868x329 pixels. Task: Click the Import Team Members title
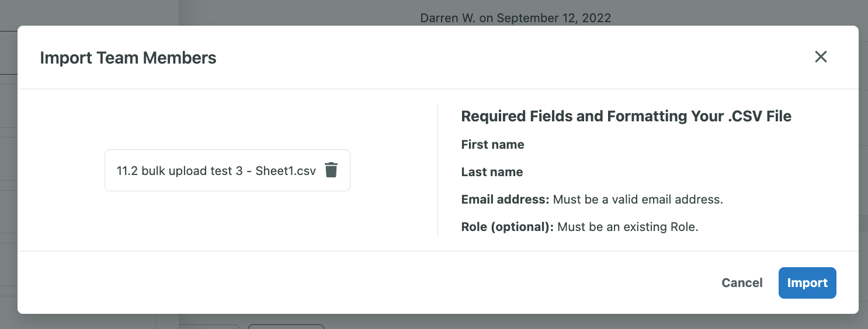[128, 58]
